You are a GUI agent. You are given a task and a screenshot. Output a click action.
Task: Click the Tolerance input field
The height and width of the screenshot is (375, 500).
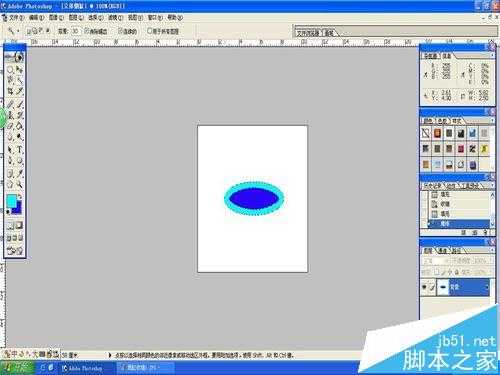point(75,31)
